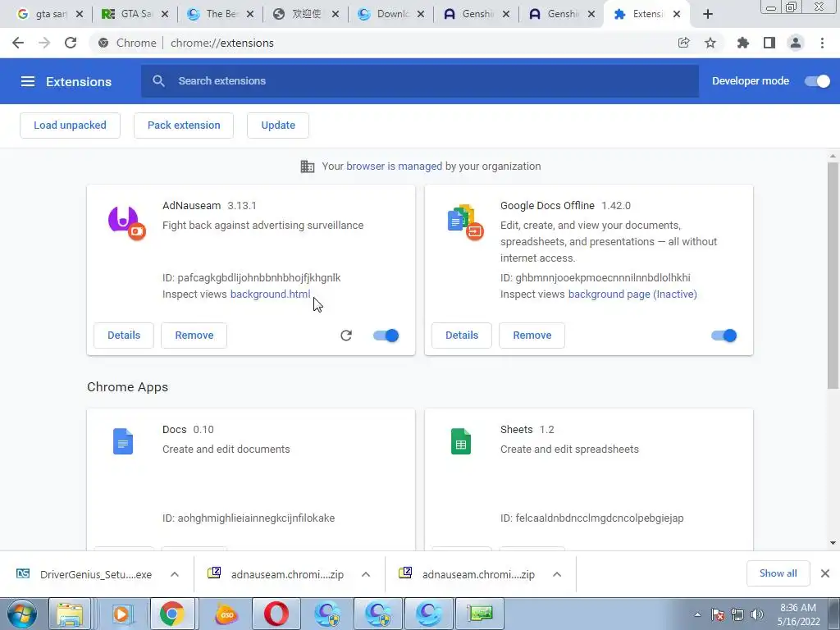Remove Google Docs Offline extension
Screen dimensions: 840x630
point(532,336)
